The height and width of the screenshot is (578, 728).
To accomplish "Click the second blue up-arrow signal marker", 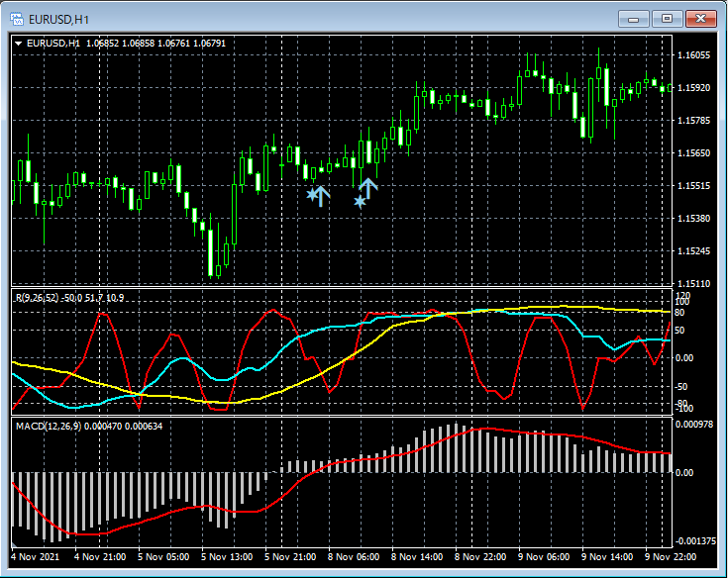I will tap(368, 188).
